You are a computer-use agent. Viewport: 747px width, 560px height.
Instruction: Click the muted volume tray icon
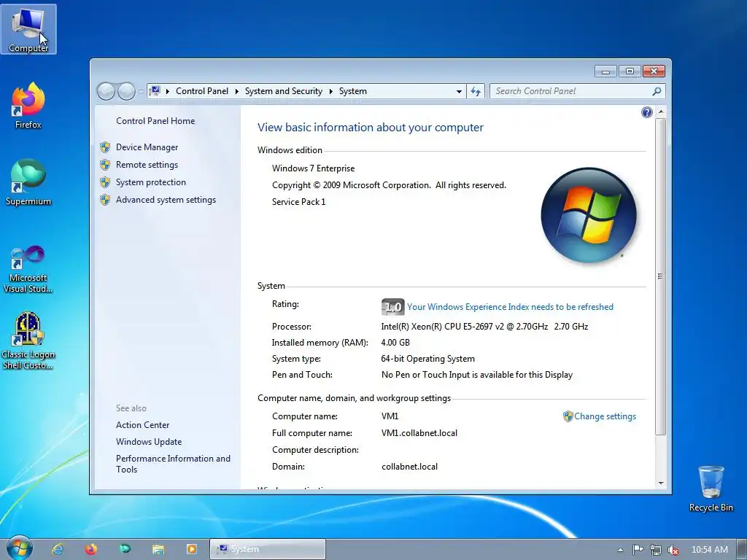tap(673, 550)
